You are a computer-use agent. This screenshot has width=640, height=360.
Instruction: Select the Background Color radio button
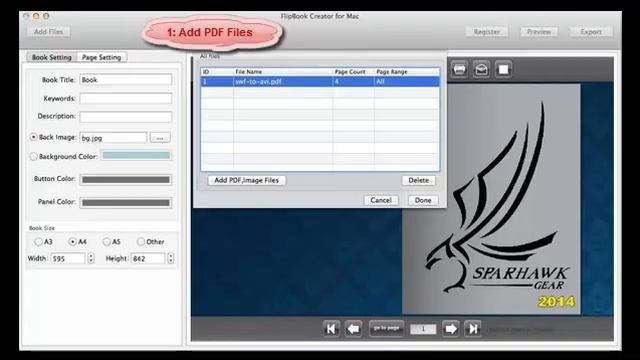click(33, 156)
